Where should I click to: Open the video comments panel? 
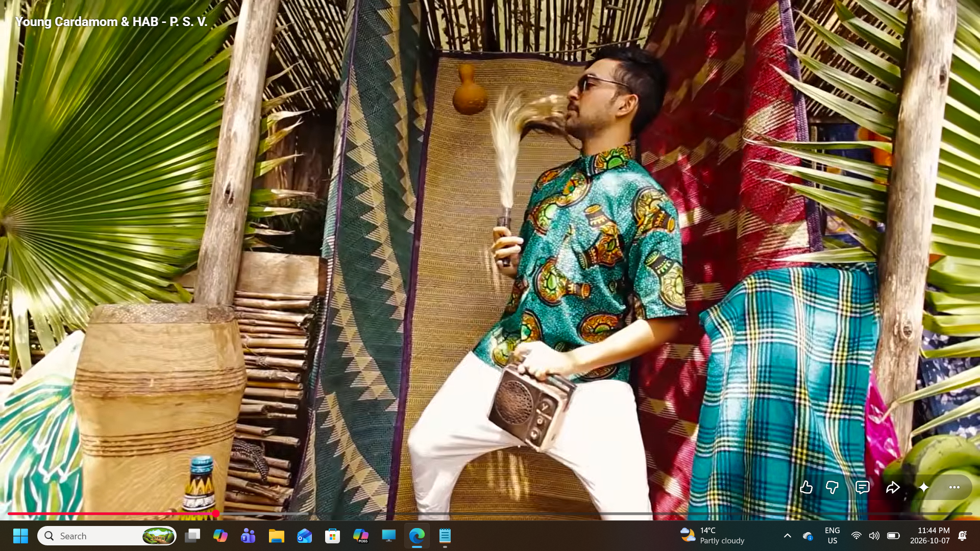click(863, 488)
